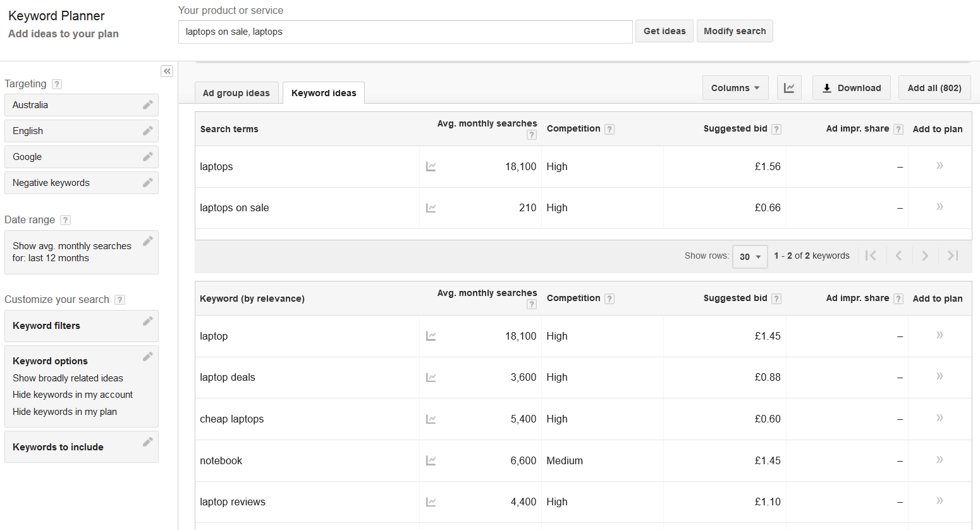980x530 pixels.
Task: Add 'laptop deals' keyword to plan
Action: [940, 377]
